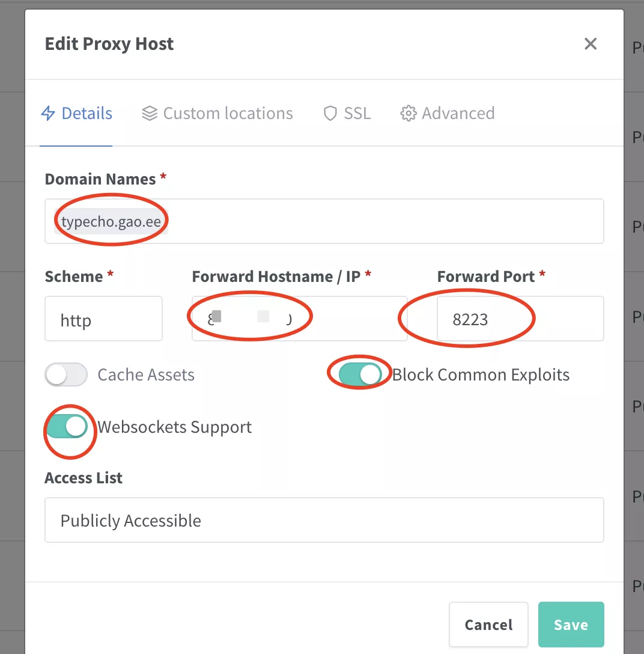
Task: Close the Edit Proxy Host dialog
Action: (591, 44)
